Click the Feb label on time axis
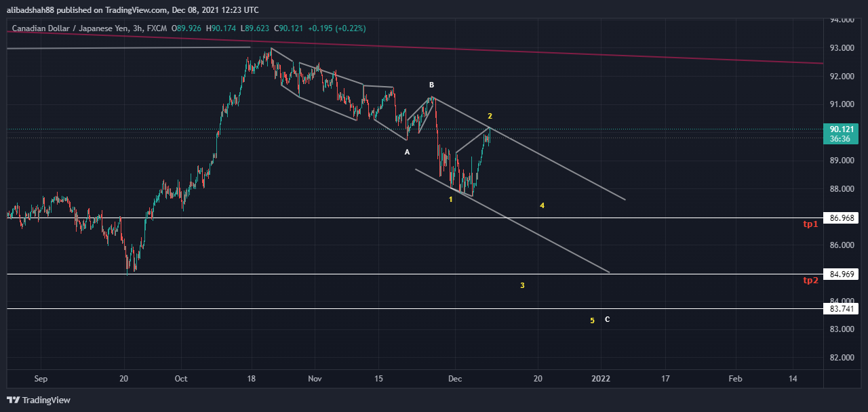This screenshot has width=868, height=412. [734, 379]
